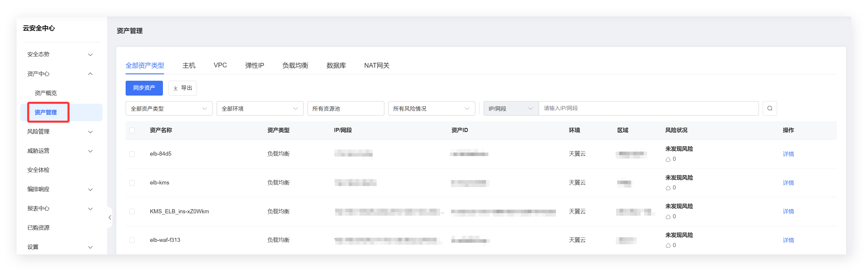Switch to the 弹性IP tab
The image size is (868, 271).
(254, 65)
